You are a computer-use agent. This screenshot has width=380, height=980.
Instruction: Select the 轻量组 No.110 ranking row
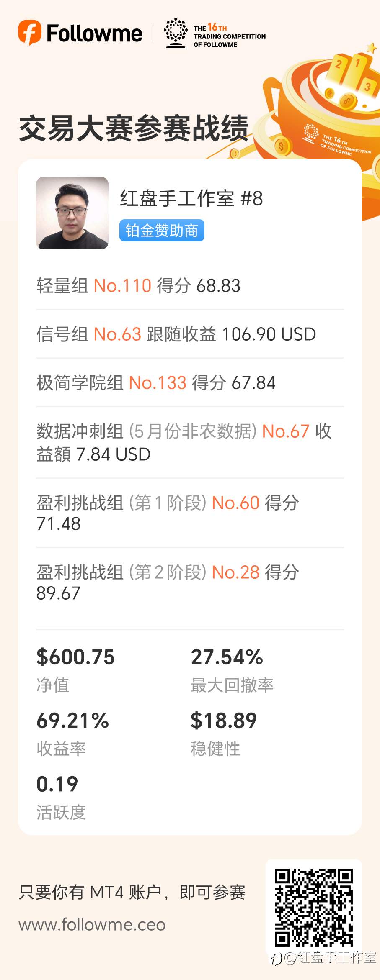pos(138,286)
